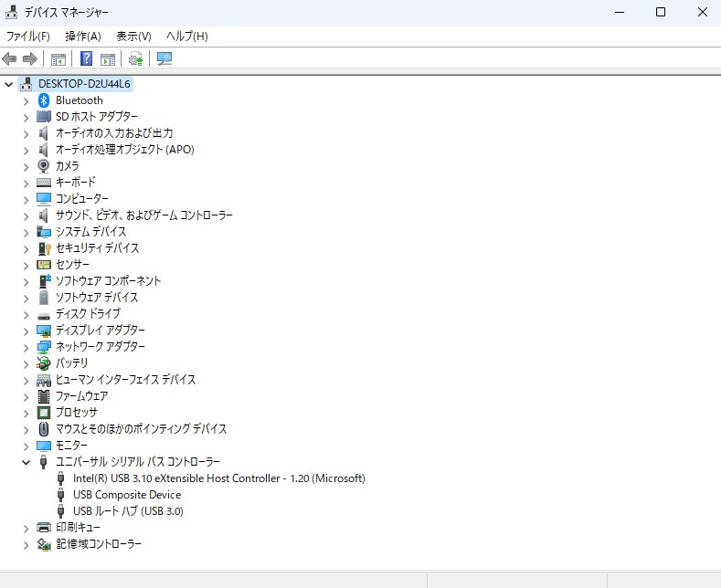Close the デバイス マネージャー window
The width and height of the screenshot is (721, 588).
click(702, 12)
